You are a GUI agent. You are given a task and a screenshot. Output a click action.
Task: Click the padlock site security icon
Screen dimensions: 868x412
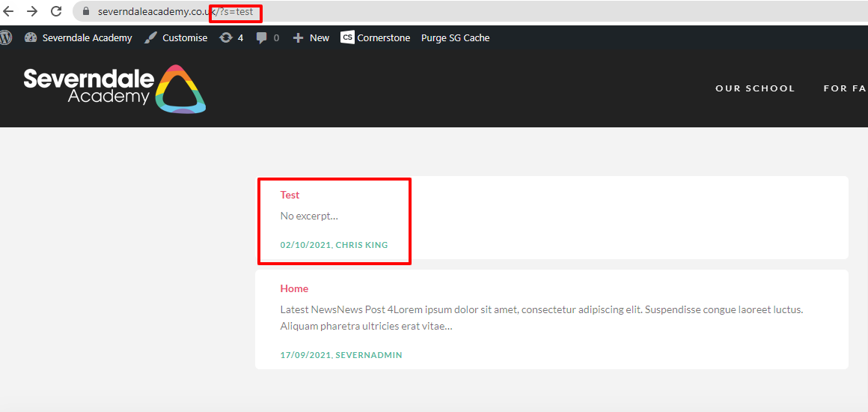(85, 12)
